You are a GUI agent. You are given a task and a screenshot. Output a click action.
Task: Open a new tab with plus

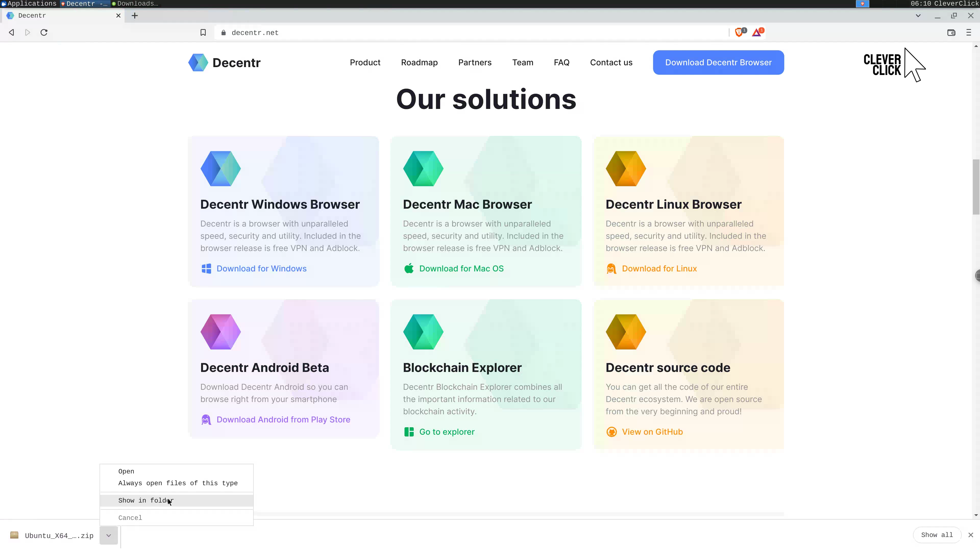[x=135, y=16]
